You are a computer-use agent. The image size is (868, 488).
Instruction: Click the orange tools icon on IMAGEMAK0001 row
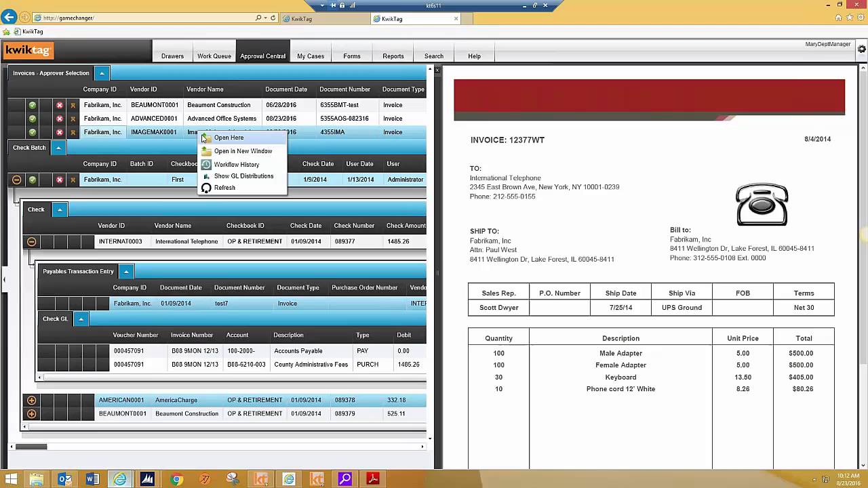[x=73, y=132]
